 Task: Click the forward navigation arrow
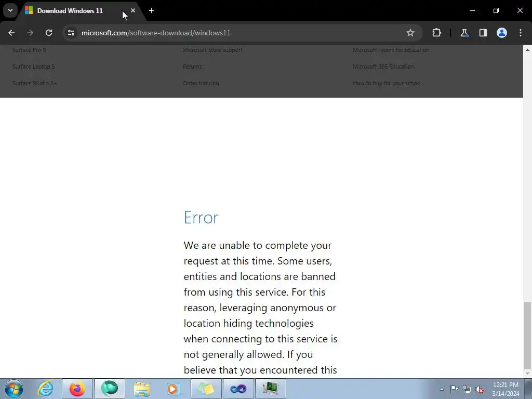pos(30,33)
